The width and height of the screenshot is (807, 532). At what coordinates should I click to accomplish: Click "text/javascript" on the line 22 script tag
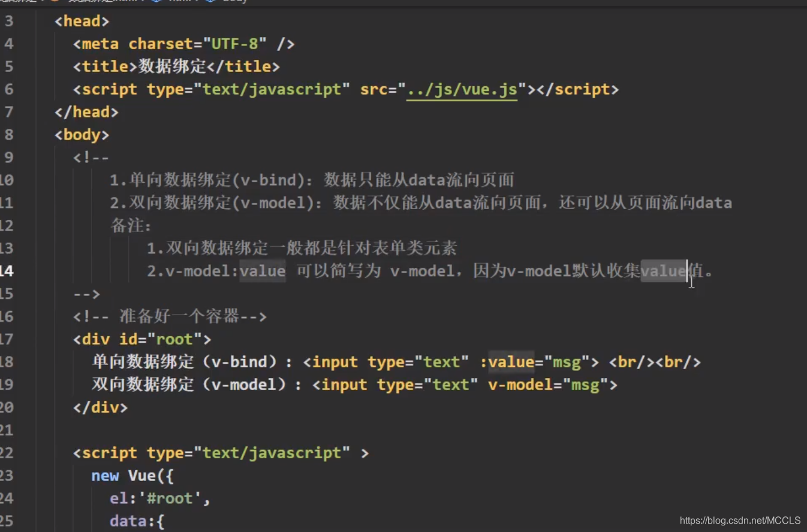(x=272, y=453)
